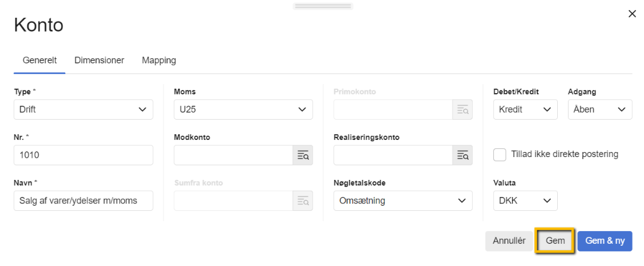Expand the Adgang dropdown showing Åben

600,110
